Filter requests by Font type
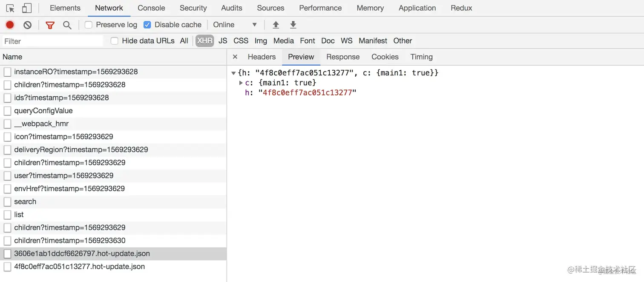644x282 pixels. (308, 41)
